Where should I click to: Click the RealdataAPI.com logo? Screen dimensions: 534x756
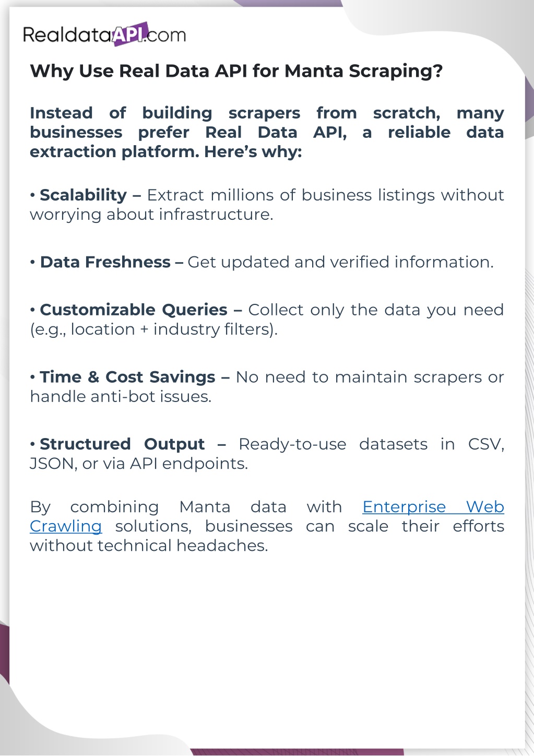[104, 34]
